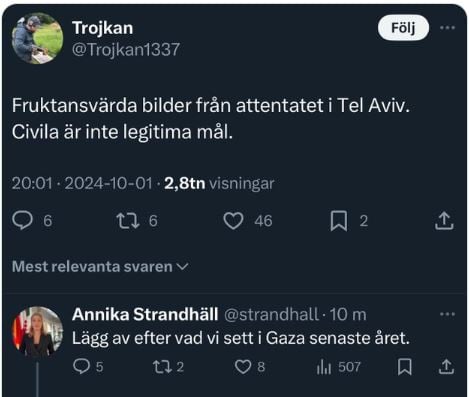Share the main tweet via share icon
This screenshot has width=469, height=397.
[444, 221]
